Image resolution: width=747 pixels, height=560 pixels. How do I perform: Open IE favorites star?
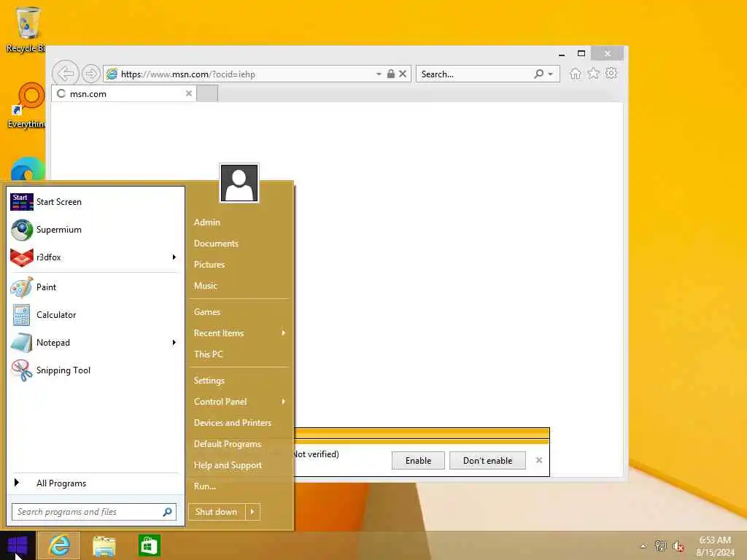(593, 74)
